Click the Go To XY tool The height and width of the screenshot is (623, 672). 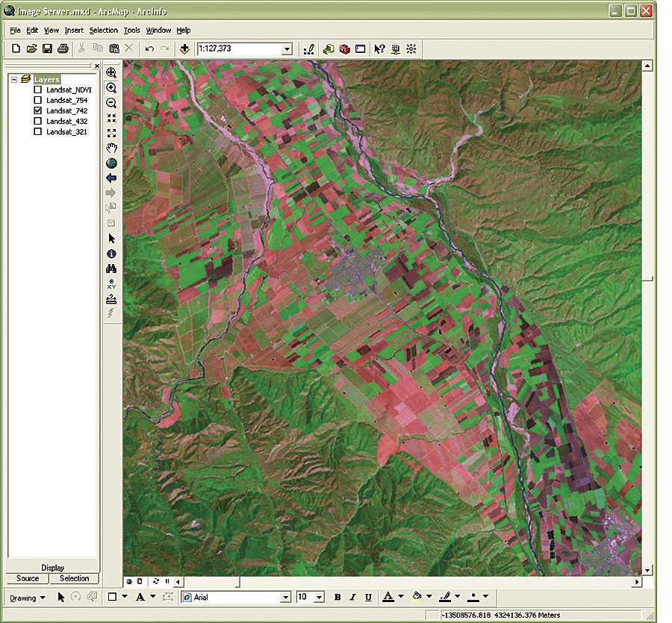[x=111, y=284]
